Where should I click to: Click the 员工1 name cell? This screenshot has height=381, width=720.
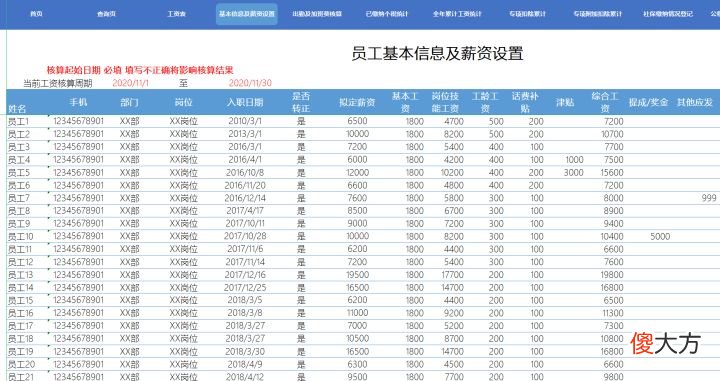18,122
